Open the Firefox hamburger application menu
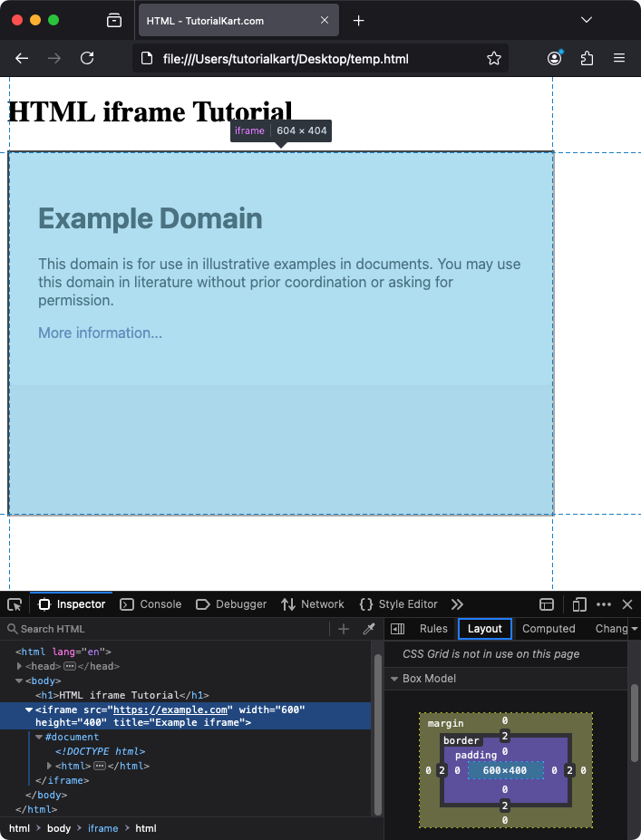Viewport: 641px width, 840px height. click(619, 58)
